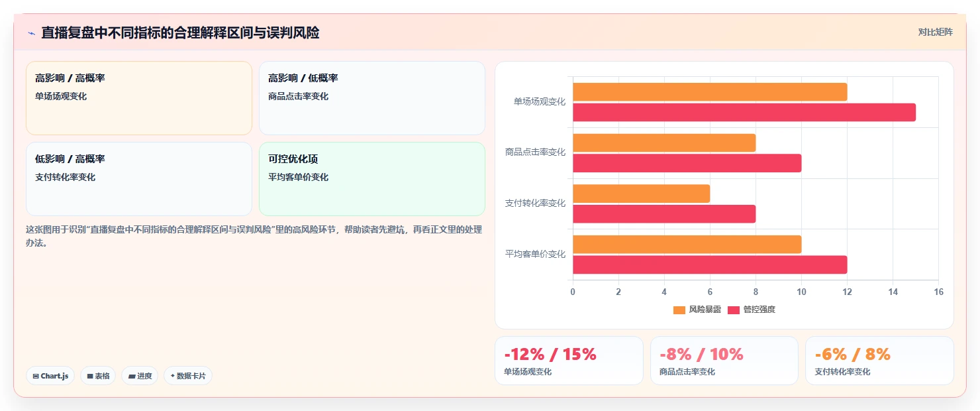Open the -12% / 15% data card
The height and width of the screenshot is (411, 980).
pyautogui.click(x=569, y=361)
